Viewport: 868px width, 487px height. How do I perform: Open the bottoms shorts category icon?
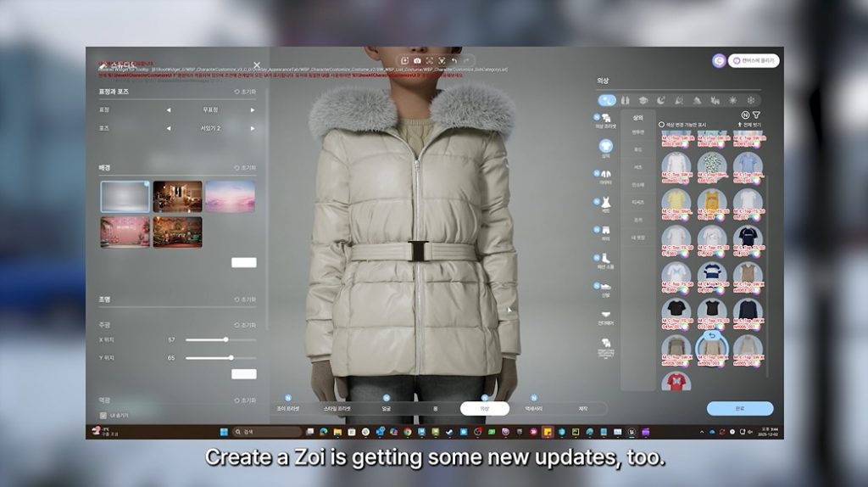click(x=605, y=231)
